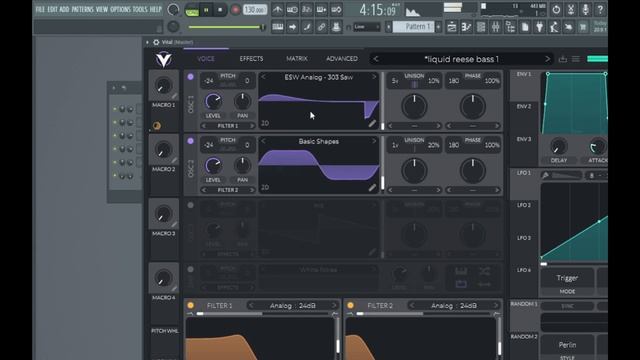The width and height of the screenshot is (640, 360).
Task: Click the LFO 1 paint brush icon
Action: pyautogui.click(x=545, y=176)
